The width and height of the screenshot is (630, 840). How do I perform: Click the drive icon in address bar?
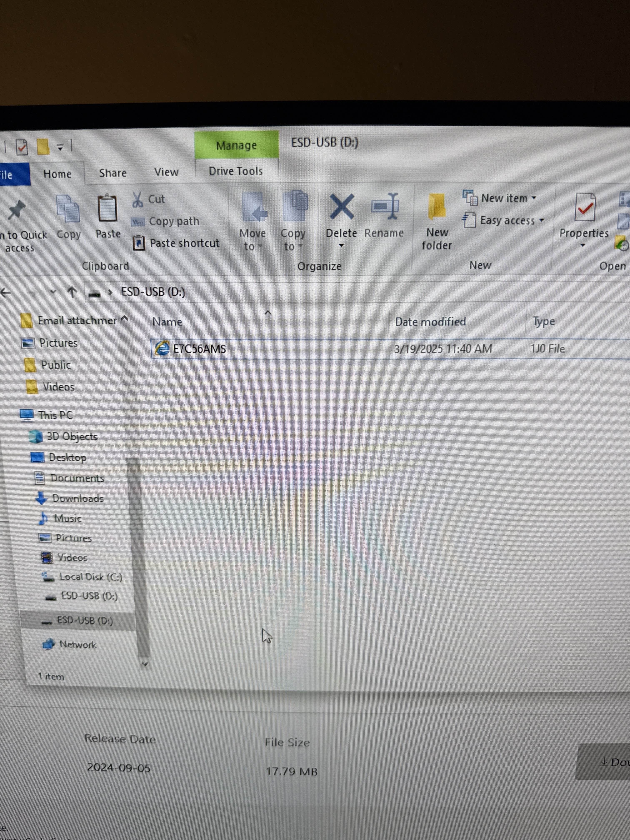[x=95, y=294]
